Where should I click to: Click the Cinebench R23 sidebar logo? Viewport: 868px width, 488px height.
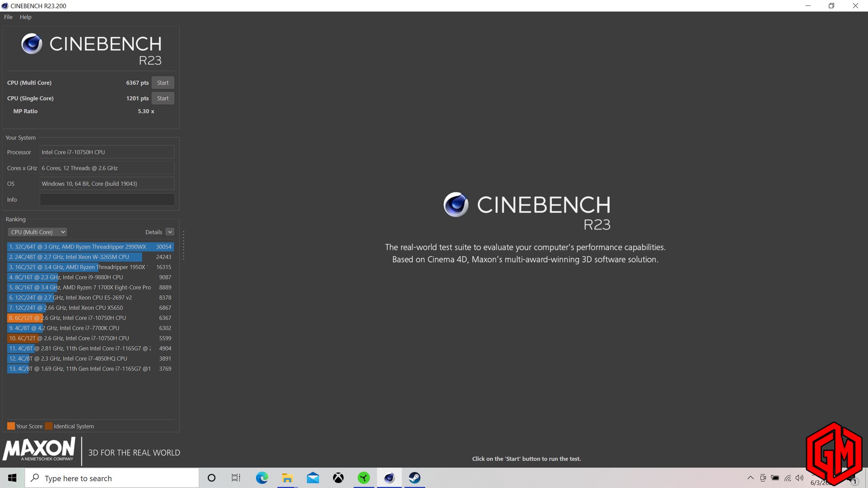(x=91, y=49)
